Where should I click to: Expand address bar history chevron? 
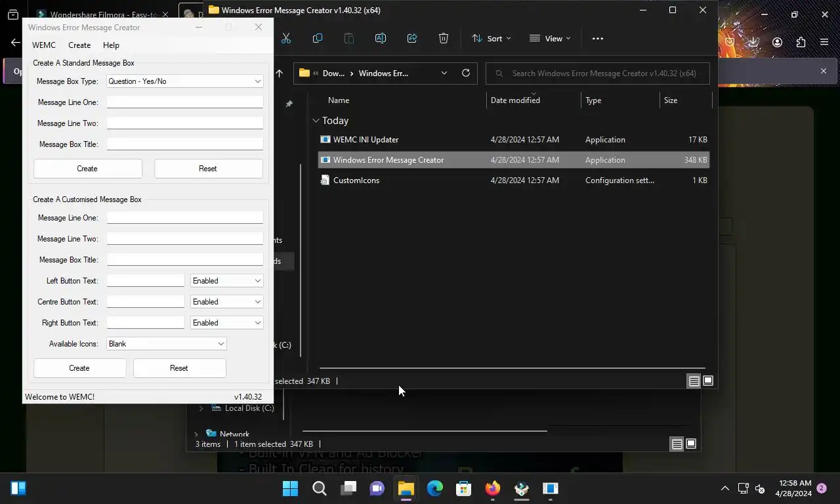(444, 73)
